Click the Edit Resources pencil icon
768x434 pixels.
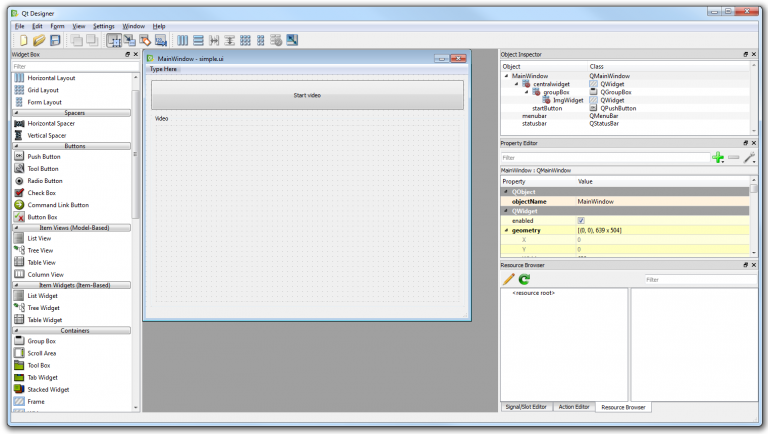(x=509, y=279)
